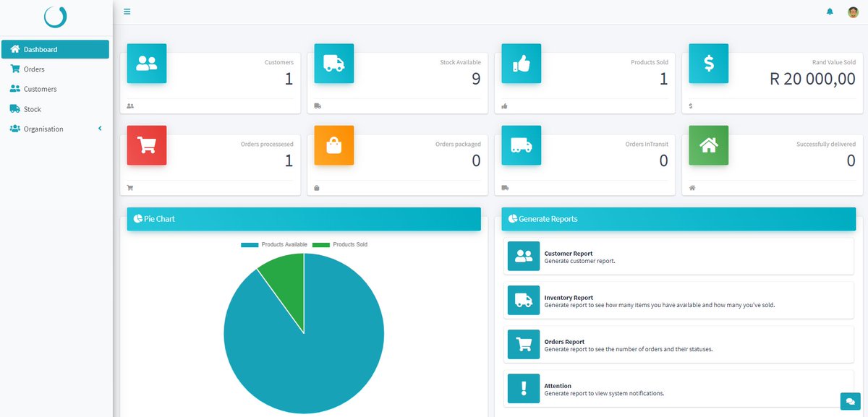This screenshot has width=868, height=417.
Task: Click the small truck icon in Orders InTransit footer
Action: pyautogui.click(x=505, y=188)
